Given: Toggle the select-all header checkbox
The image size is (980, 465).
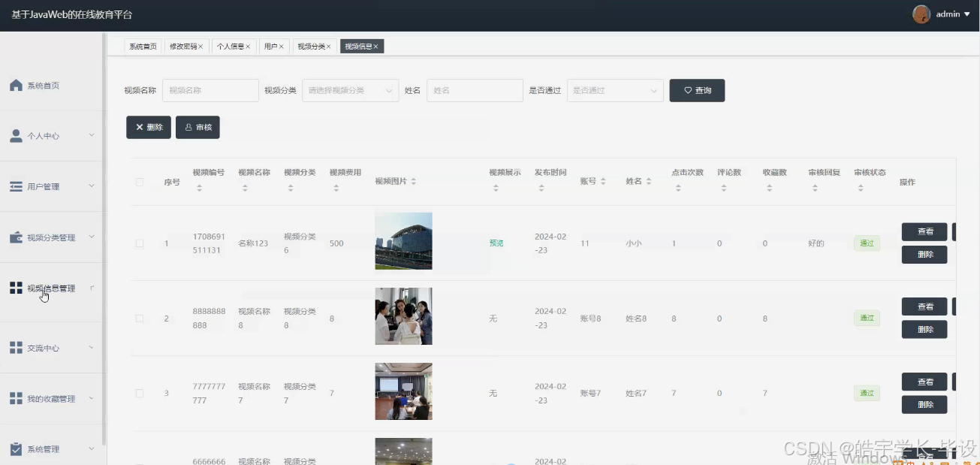Looking at the screenshot, I should pos(140,182).
